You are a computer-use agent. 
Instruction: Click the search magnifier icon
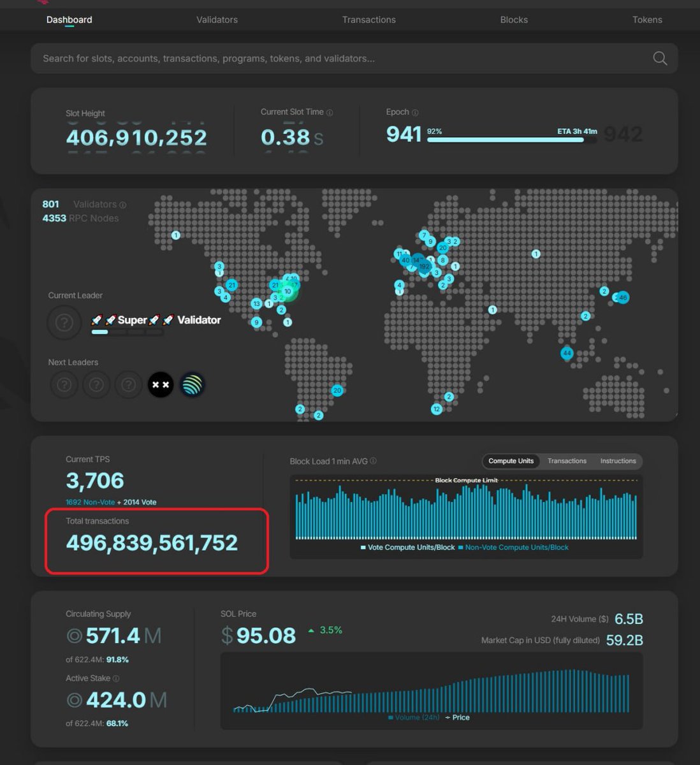point(660,59)
